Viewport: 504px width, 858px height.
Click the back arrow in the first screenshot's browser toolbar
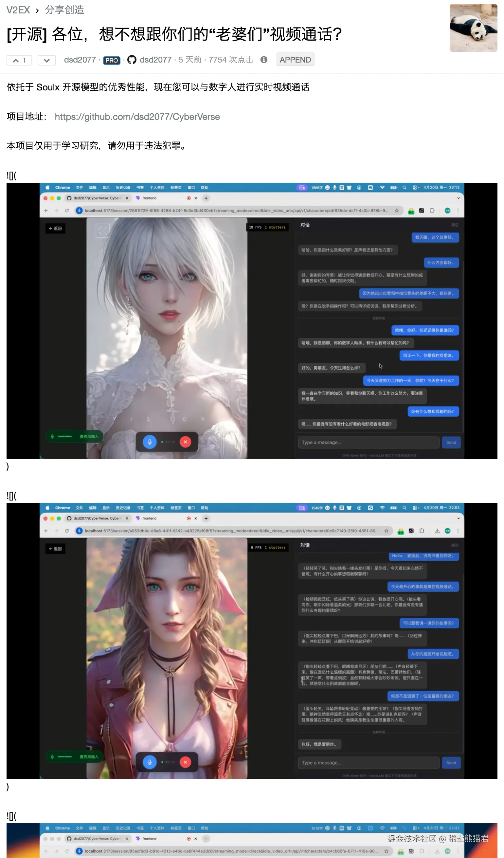coord(46,211)
